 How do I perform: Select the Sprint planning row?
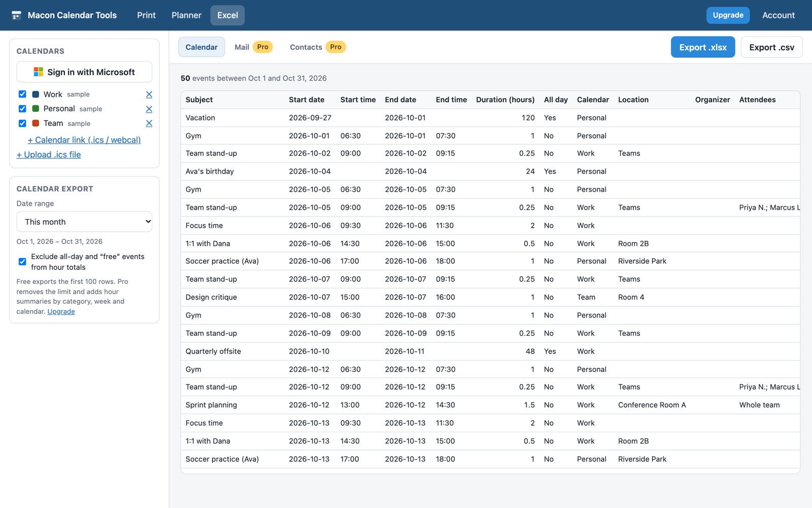click(490, 405)
